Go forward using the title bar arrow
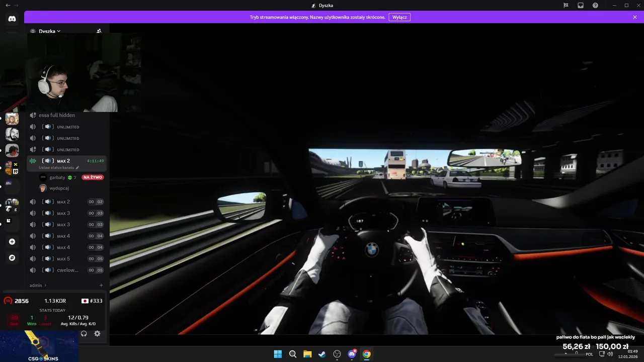Screen dimensions: 644x362 (17, 5)
